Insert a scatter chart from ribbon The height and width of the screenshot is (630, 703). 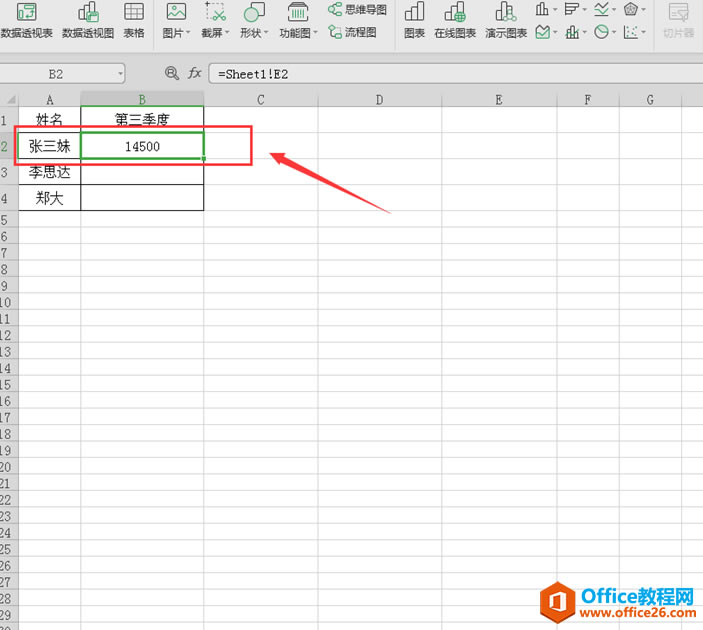(x=631, y=32)
